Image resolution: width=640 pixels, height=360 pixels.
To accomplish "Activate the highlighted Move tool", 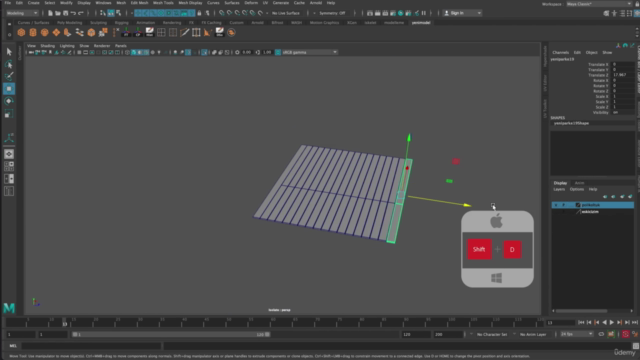I will [x=9, y=89].
